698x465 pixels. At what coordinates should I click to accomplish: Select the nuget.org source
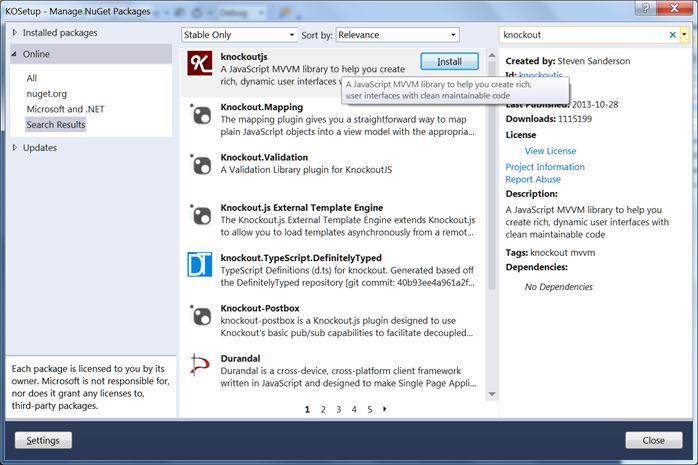point(47,93)
